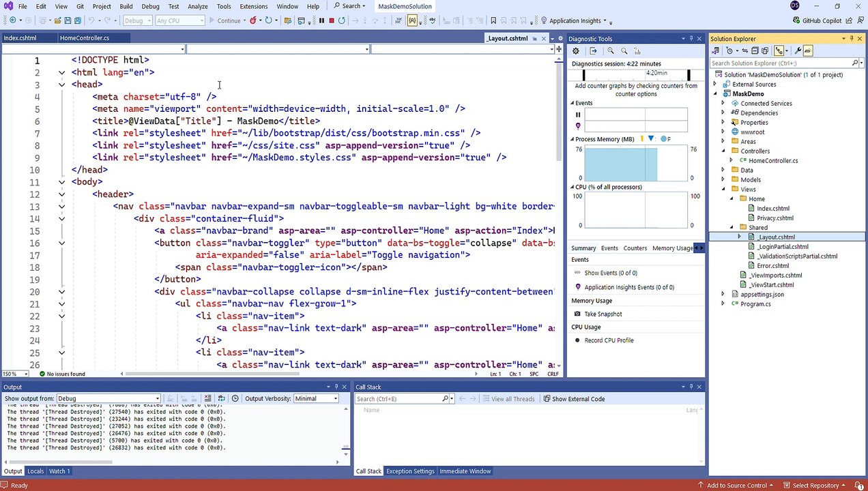The width and height of the screenshot is (868, 491).
Task: Switch to Immediate Window tab
Action: click(465, 471)
